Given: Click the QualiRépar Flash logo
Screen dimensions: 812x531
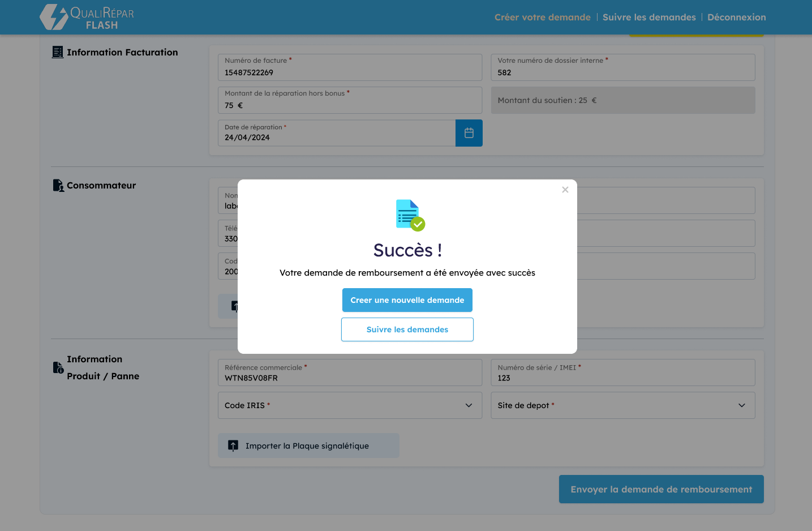Looking at the screenshot, I should tap(87, 17).
